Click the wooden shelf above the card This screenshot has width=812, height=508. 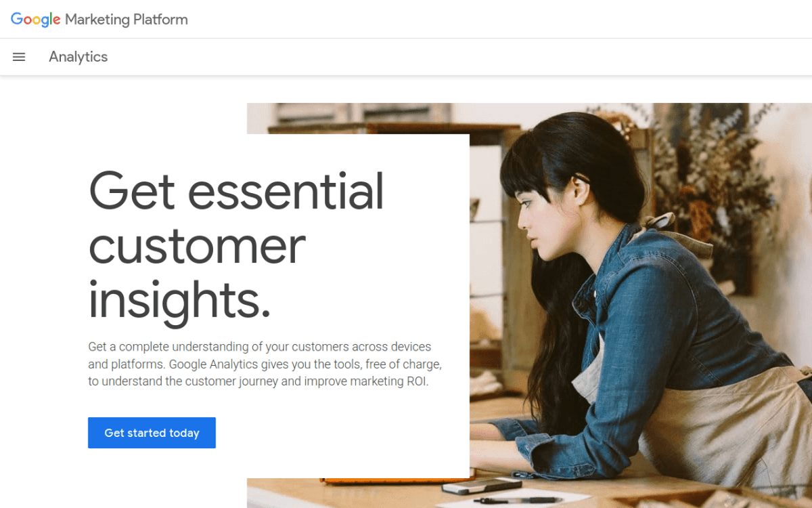(379, 128)
